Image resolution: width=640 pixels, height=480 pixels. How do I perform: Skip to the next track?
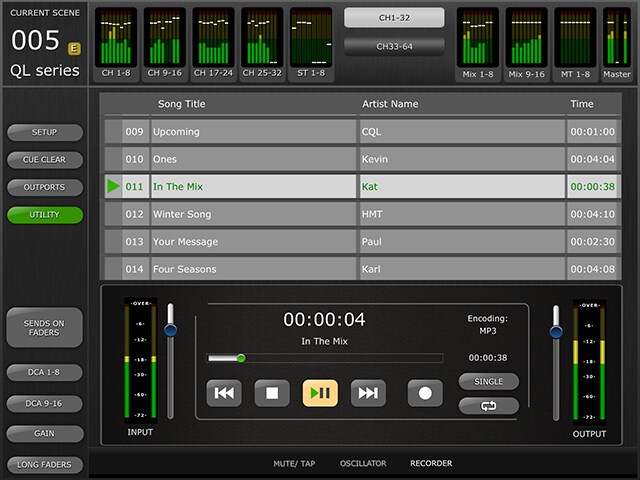(368, 393)
